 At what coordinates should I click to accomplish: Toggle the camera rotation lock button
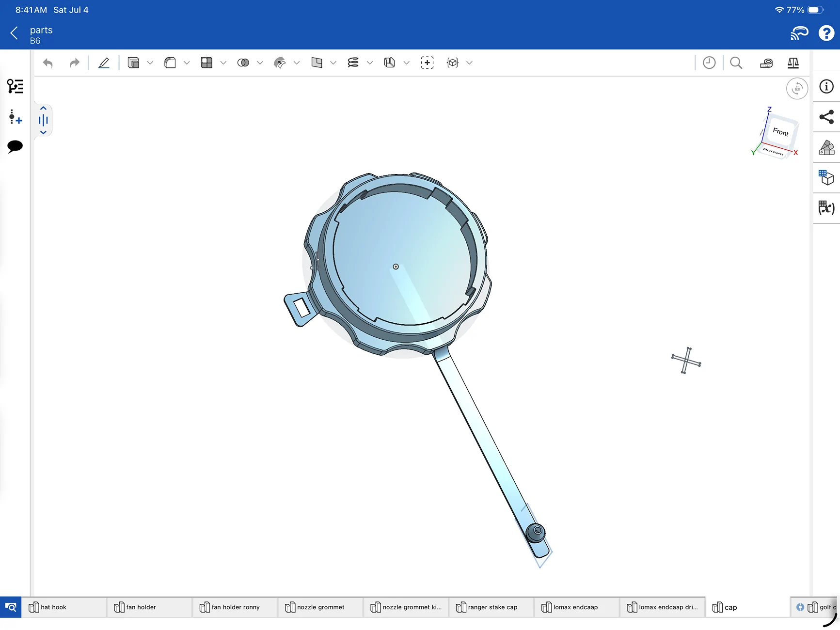click(797, 89)
